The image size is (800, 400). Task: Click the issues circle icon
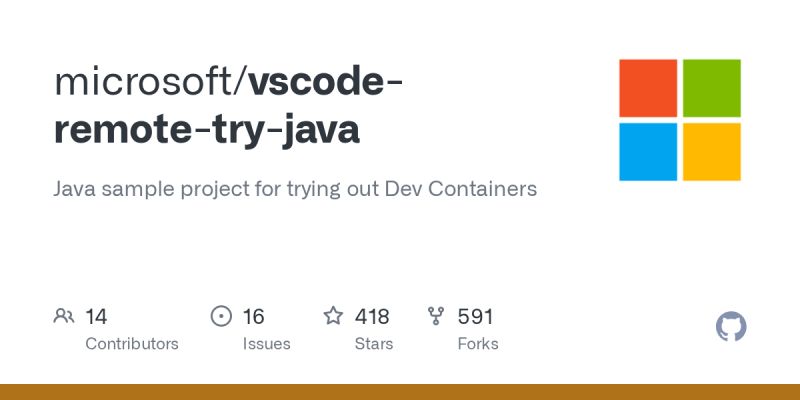(x=221, y=316)
